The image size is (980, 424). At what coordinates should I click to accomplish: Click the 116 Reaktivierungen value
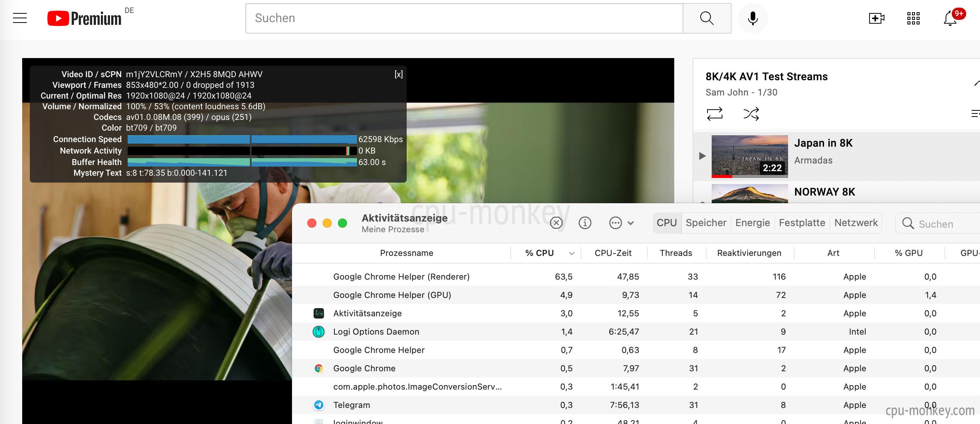pos(779,277)
